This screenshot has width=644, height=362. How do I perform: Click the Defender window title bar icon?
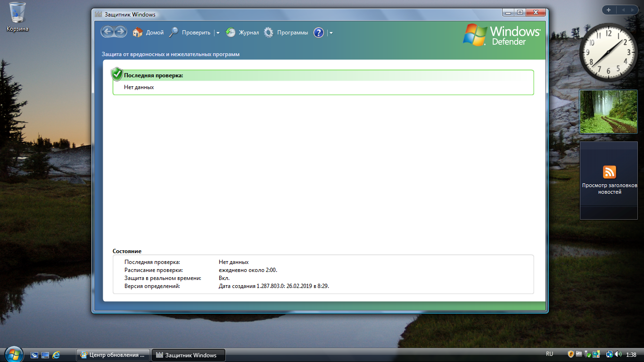(x=98, y=14)
